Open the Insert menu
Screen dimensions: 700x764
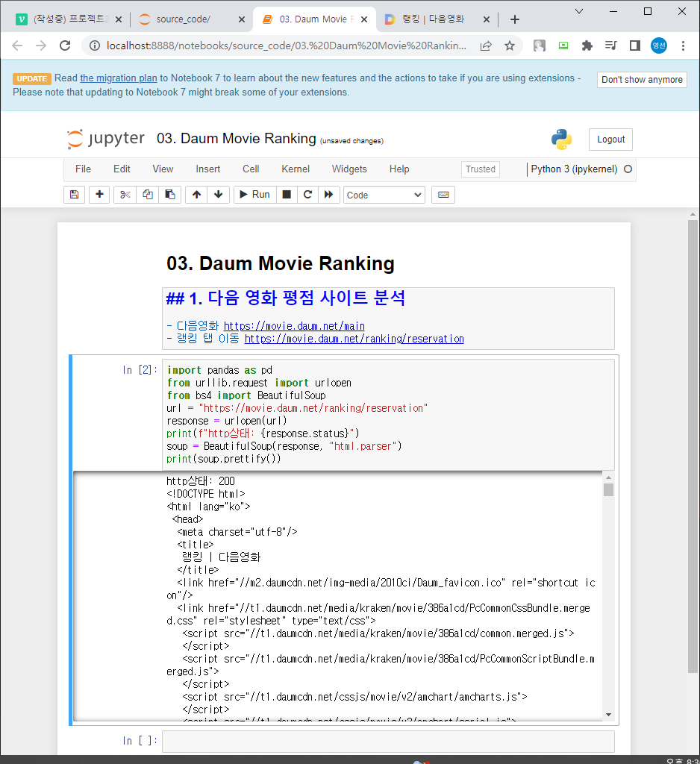pyautogui.click(x=208, y=169)
